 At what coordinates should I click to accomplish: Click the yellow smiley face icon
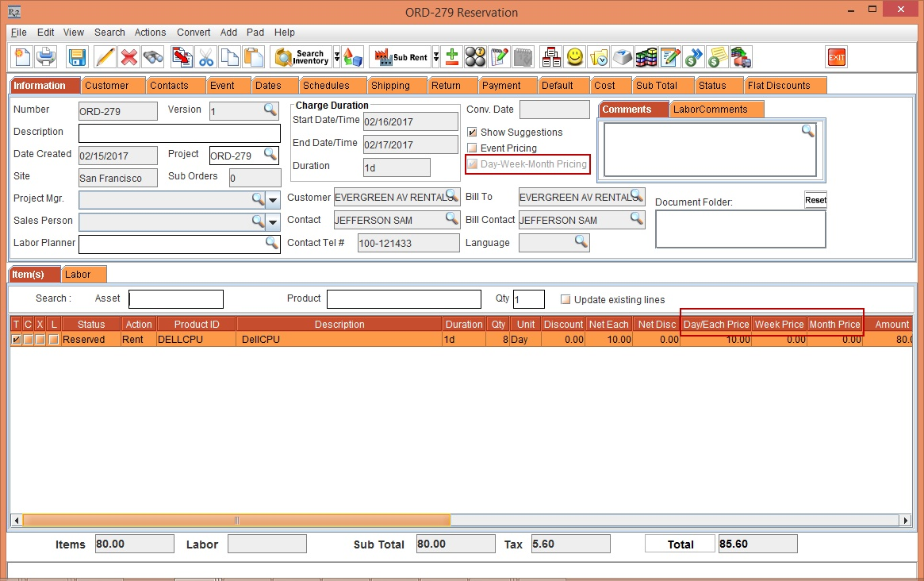coord(575,57)
